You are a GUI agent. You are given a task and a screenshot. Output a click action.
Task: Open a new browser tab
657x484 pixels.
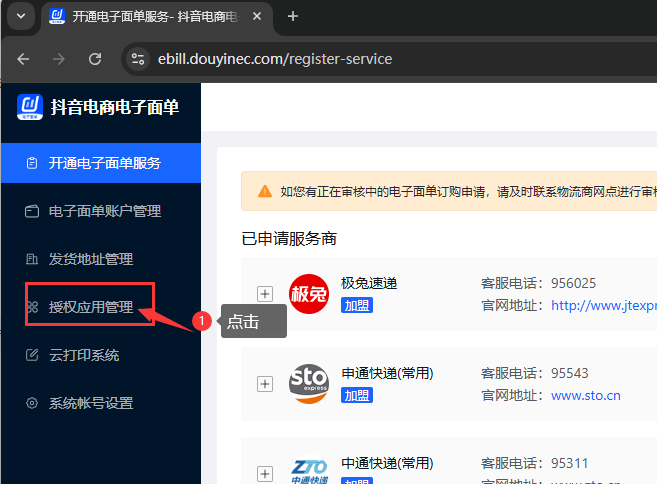point(293,16)
